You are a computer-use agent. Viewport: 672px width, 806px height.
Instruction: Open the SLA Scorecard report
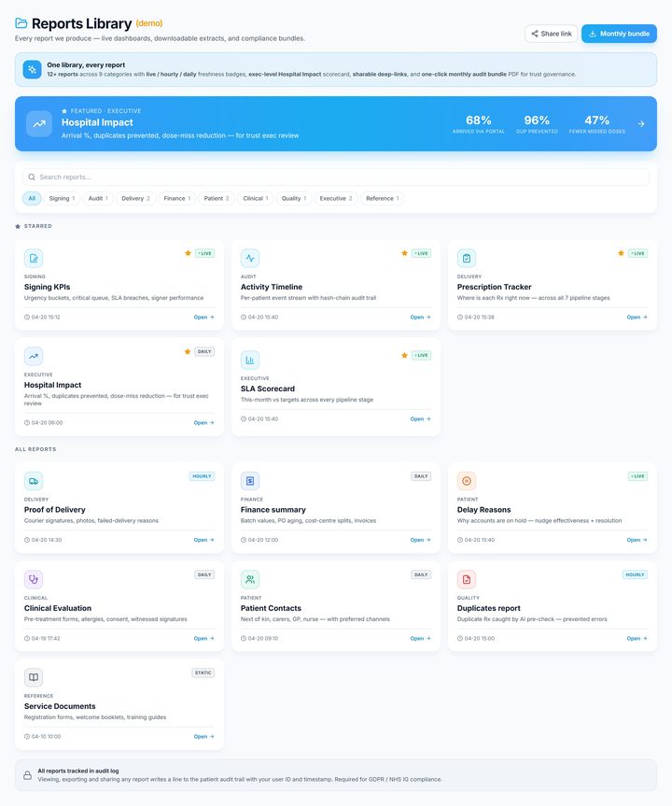coord(420,419)
